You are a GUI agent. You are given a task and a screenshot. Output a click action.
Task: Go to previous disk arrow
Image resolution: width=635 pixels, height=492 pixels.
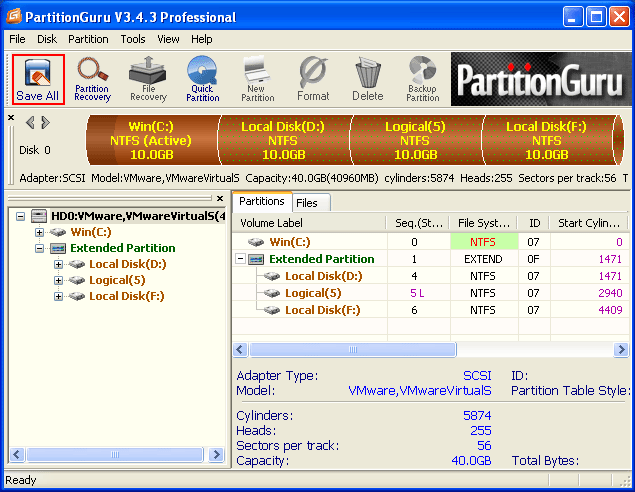(30, 122)
